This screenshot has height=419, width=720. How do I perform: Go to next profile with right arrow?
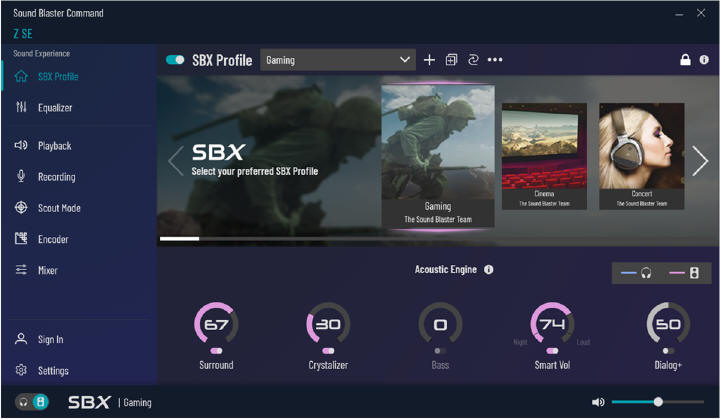coord(700,161)
